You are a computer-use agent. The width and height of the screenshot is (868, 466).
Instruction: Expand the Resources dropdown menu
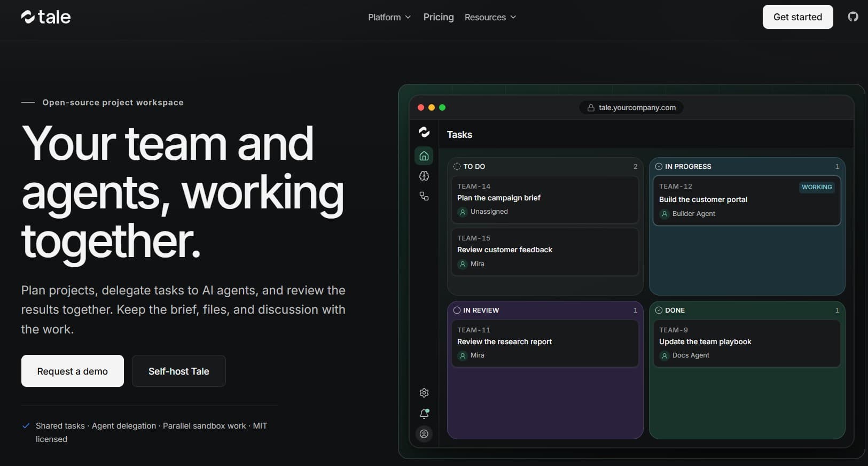pos(490,17)
